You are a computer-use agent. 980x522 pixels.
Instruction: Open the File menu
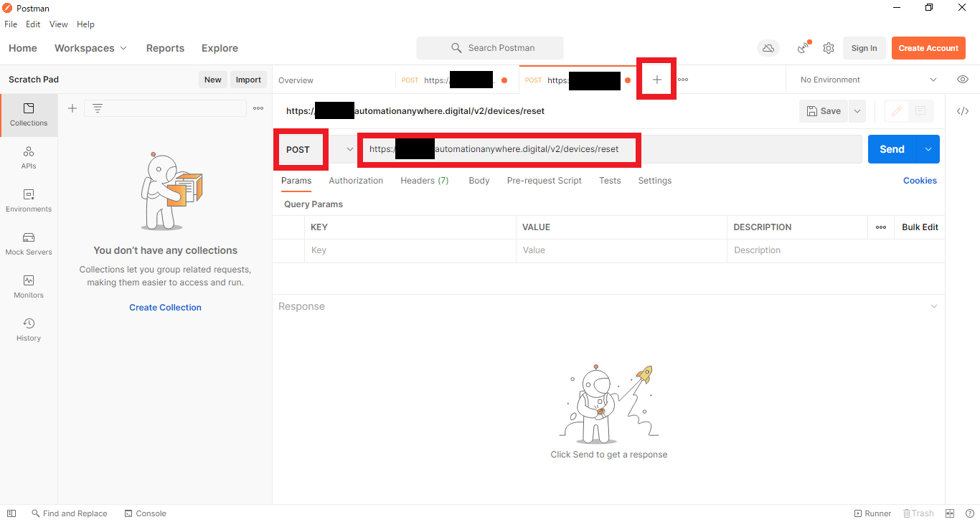point(11,24)
